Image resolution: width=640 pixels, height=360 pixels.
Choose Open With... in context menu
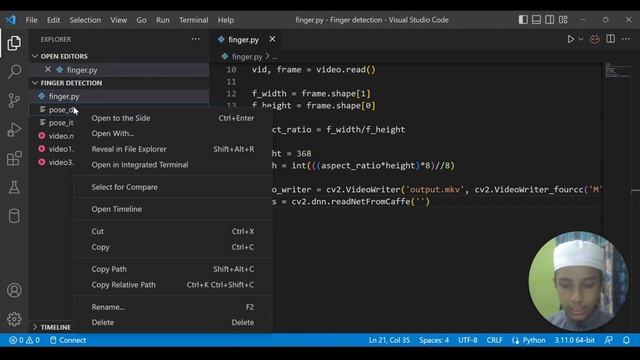pyautogui.click(x=173, y=133)
